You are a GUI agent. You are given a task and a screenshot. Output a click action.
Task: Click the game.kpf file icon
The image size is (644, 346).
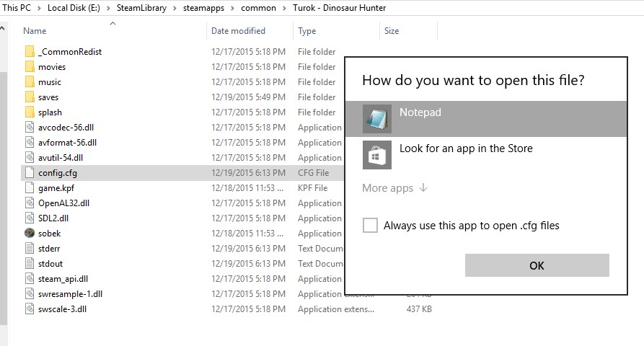tap(30, 187)
